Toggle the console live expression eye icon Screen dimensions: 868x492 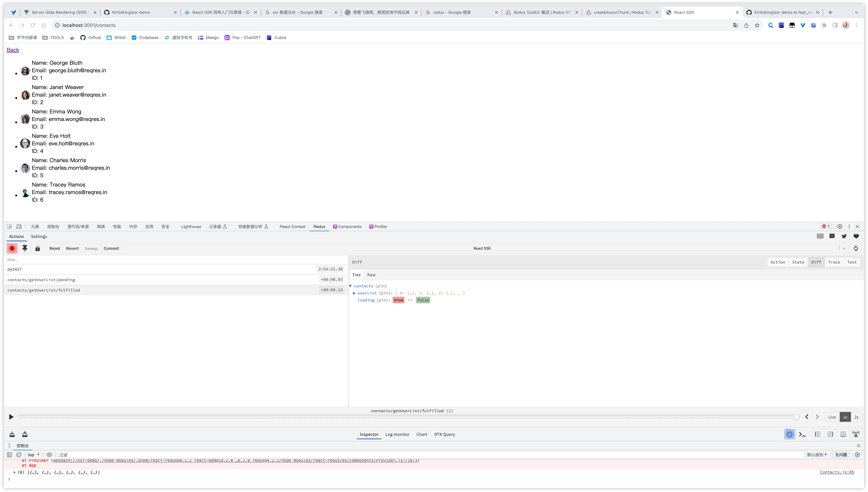tap(49, 455)
